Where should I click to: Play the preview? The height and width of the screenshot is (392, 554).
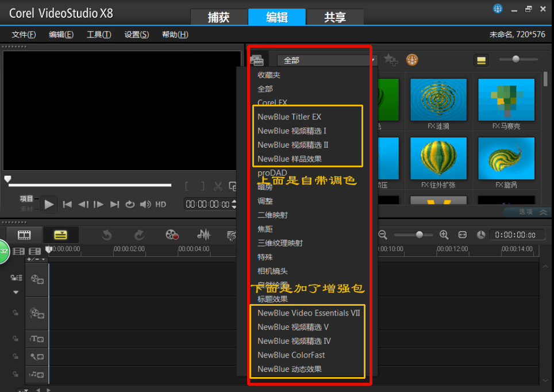pyautogui.click(x=49, y=204)
